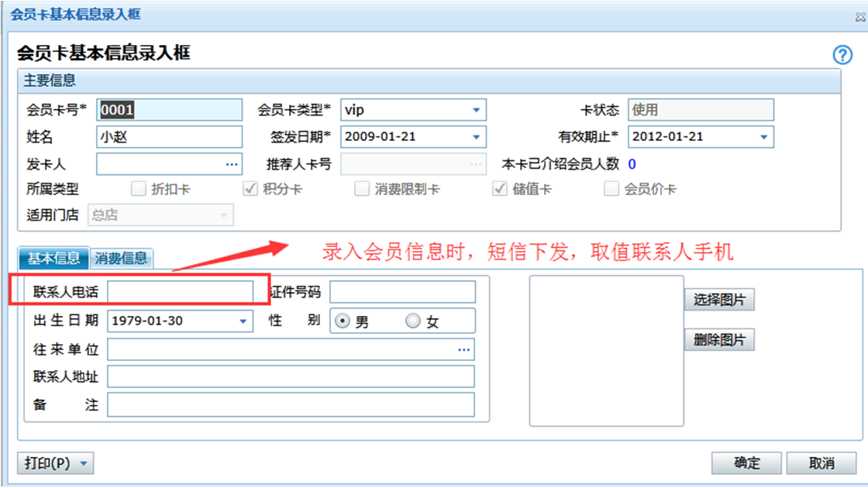Click the 备注 input field
Image resolution: width=868 pixels, height=488 pixels.
click(x=291, y=404)
